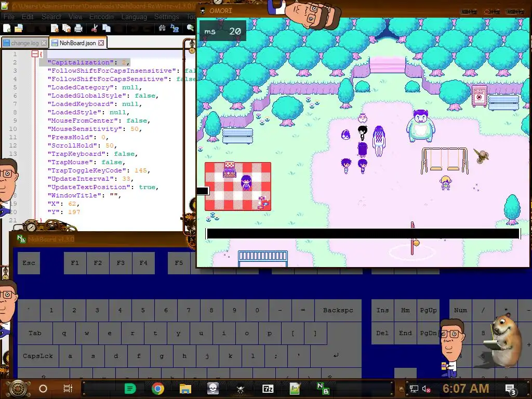Switch to the change.log tab
This screenshot has height=399, width=532.
[24, 43]
